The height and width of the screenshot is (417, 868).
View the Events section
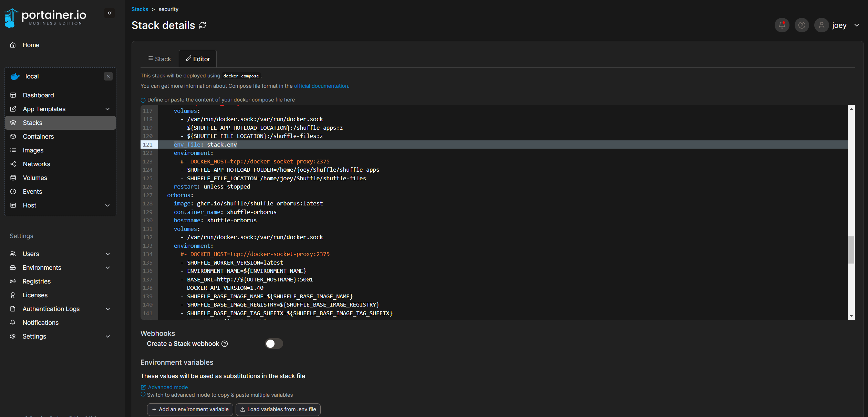(32, 191)
